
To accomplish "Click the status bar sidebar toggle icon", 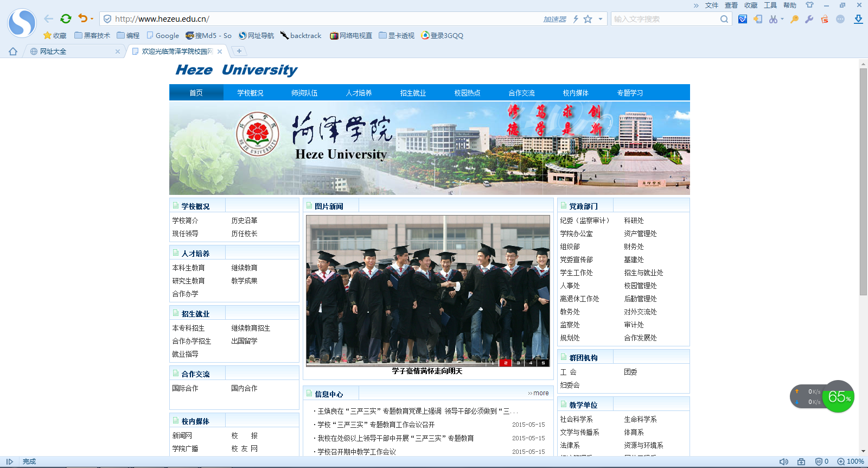I will pos(10,461).
